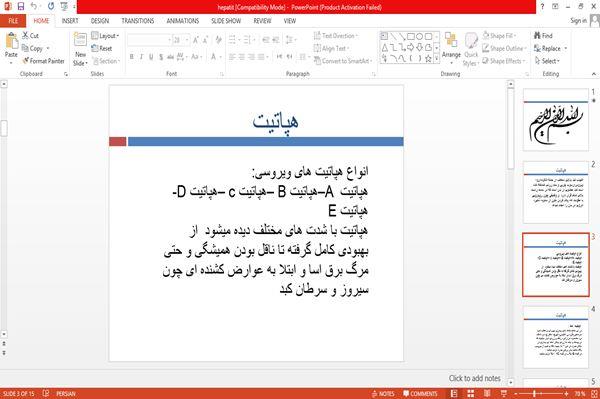Screen dimensions: 600x399
Task: Expand the Section dropdown
Action: (x=106, y=61)
